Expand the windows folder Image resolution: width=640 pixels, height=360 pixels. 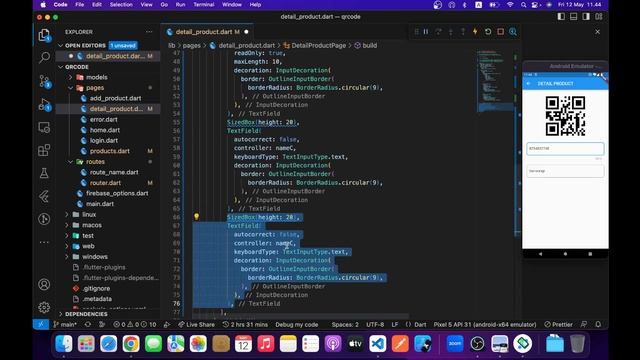pyautogui.click(x=95, y=257)
